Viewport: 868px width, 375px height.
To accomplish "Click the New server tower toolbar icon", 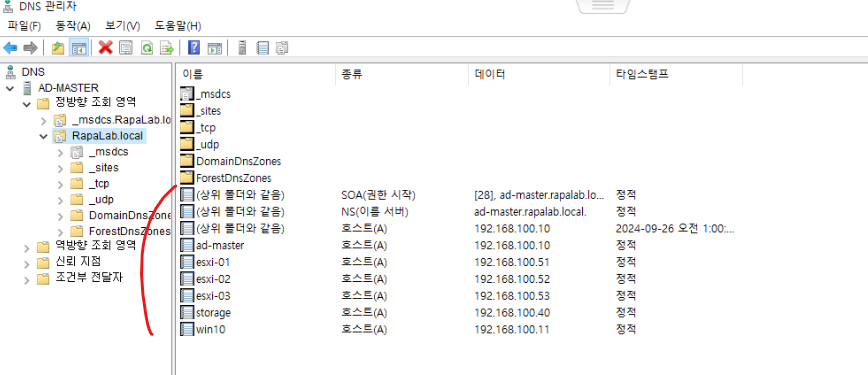I will click(x=241, y=48).
